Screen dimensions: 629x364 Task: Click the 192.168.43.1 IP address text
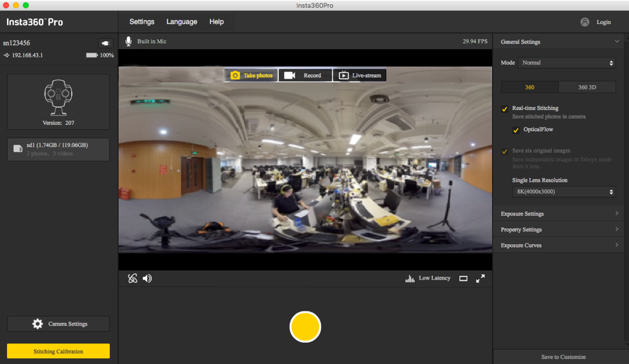pos(27,55)
